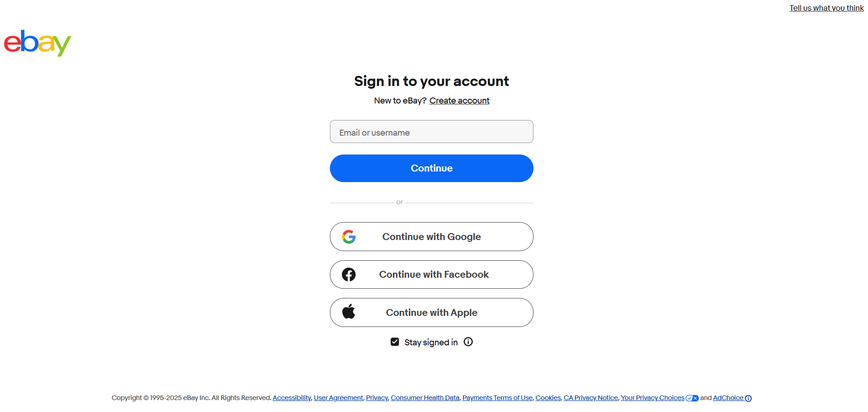The height and width of the screenshot is (412, 868).
Task: Open Payments Terms of Use link
Action: click(497, 398)
